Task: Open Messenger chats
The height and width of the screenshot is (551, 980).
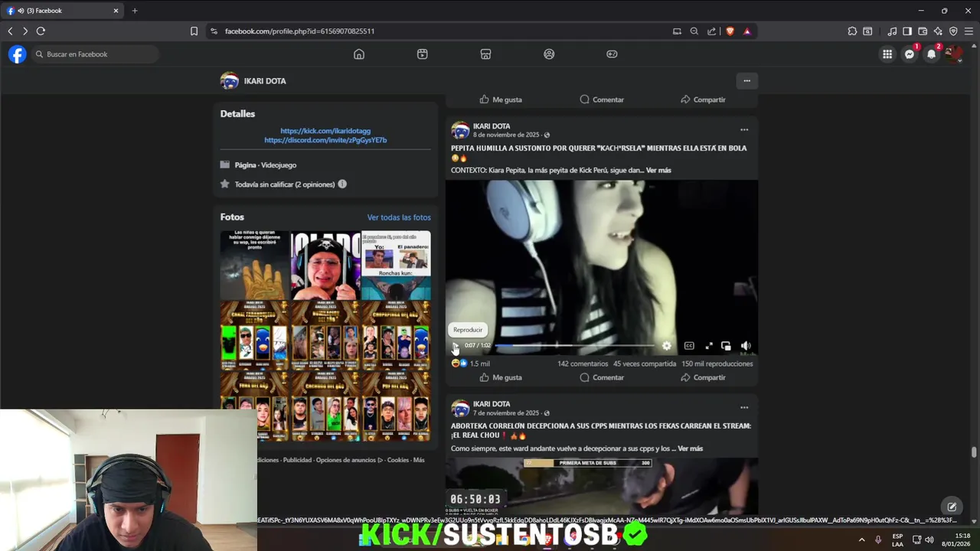Action: 910,54
